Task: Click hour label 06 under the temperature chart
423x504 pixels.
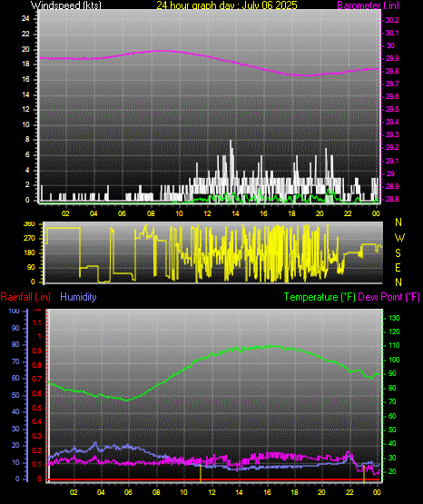Action: 128,493
